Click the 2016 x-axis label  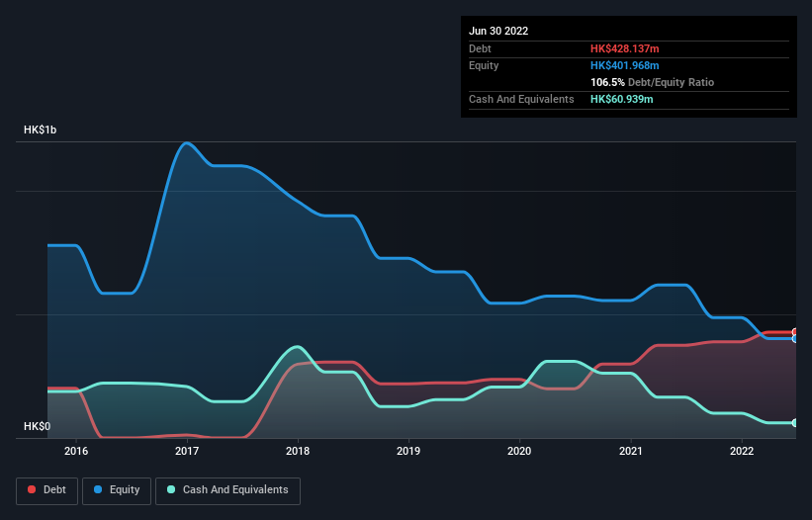pos(76,451)
